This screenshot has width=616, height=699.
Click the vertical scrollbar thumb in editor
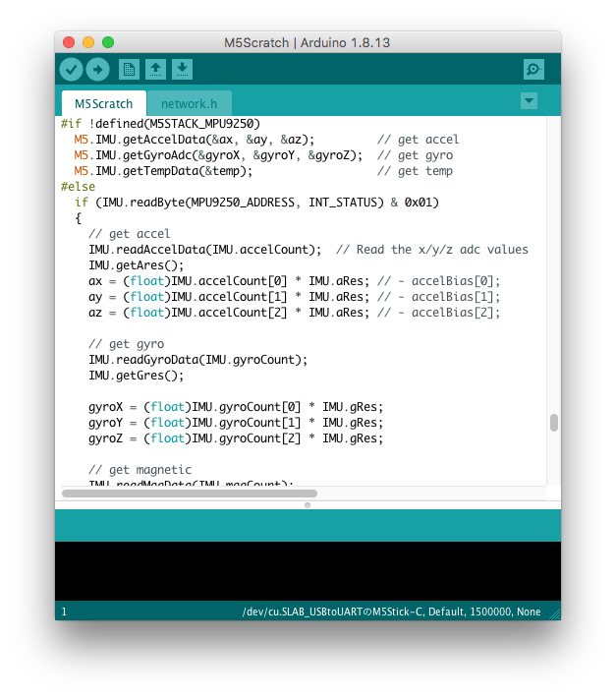pyautogui.click(x=554, y=423)
